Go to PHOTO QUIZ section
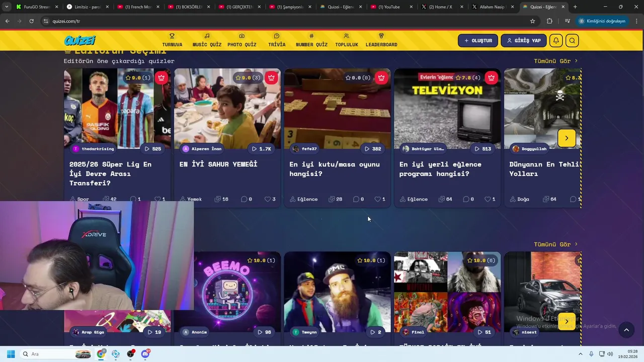Screen dimensions: 644x362 (242, 40)
